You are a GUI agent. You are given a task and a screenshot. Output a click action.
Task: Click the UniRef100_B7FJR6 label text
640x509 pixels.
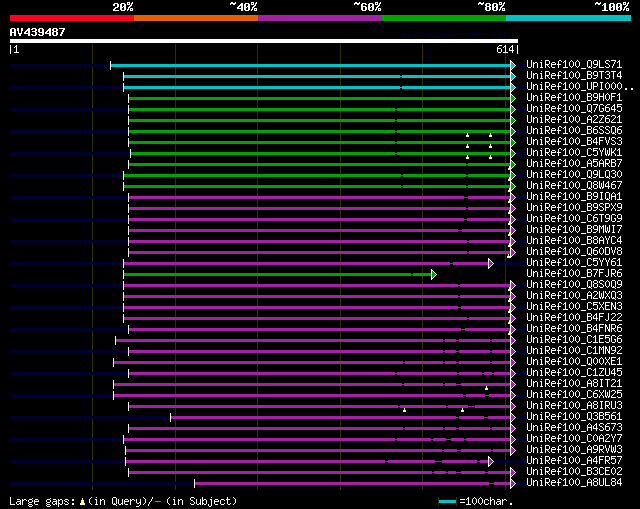574,274
